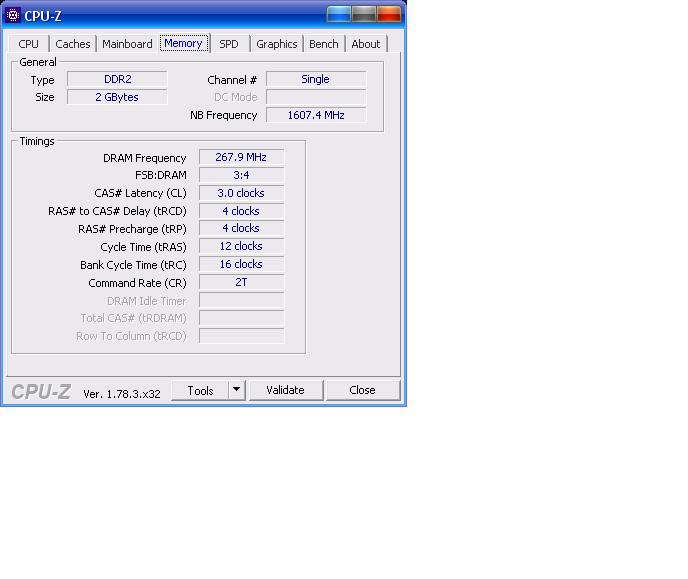Select the memory Type field showing DDR2
Image resolution: width=688 pixels, height=579 pixels.
tap(117, 79)
